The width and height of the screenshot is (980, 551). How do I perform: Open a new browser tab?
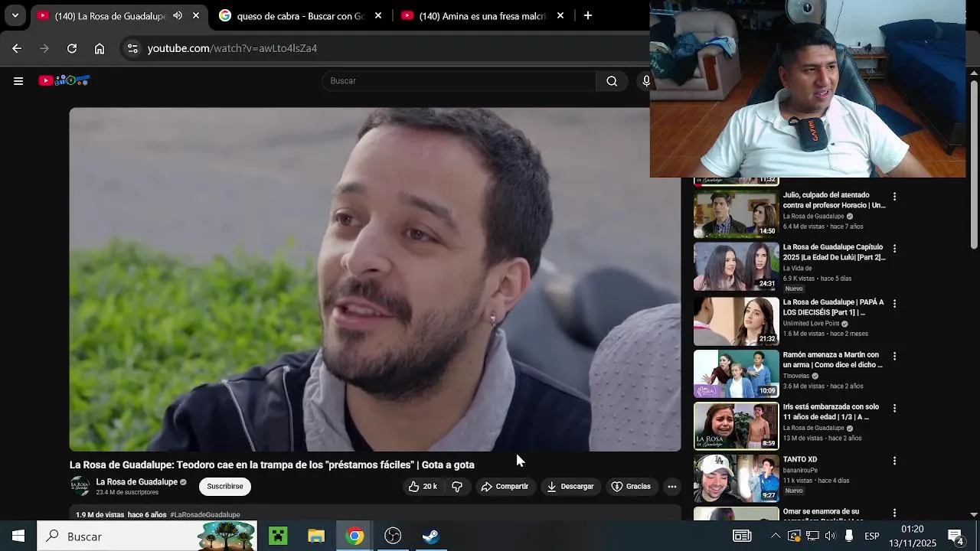587,15
